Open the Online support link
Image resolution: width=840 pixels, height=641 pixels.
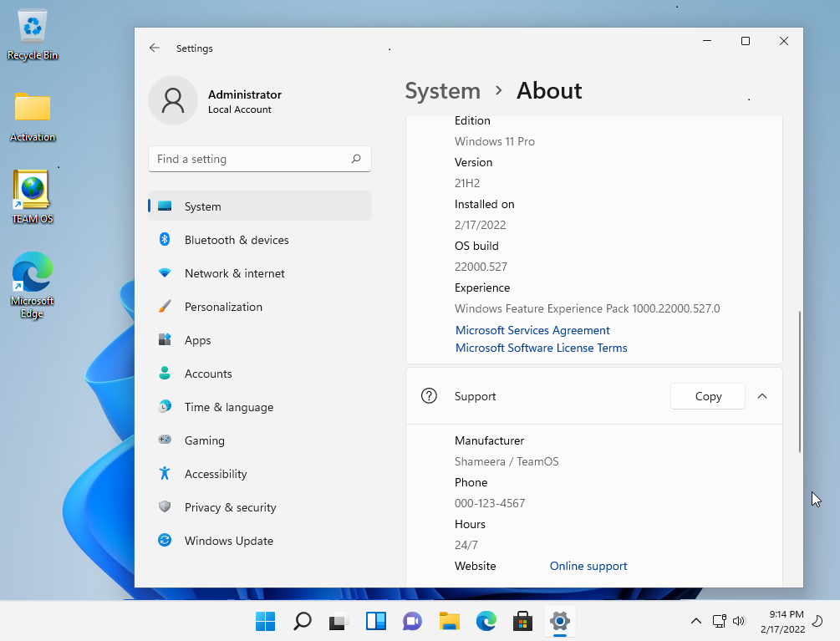tap(588, 566)
